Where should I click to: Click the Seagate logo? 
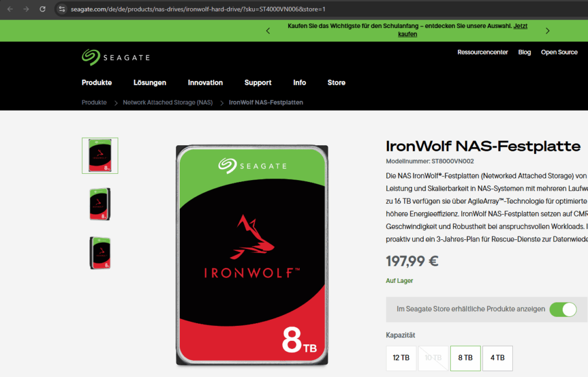[116, 57]
